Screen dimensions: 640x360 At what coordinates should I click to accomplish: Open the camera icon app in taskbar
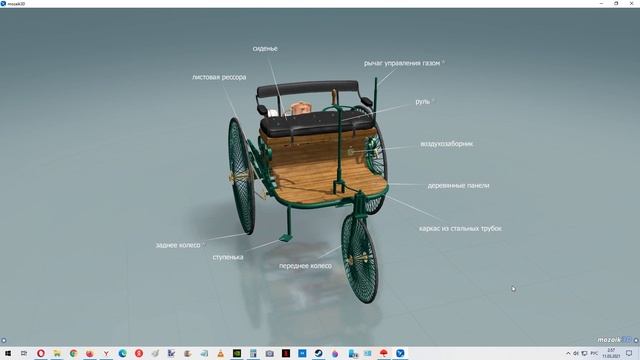pyautogui.click(x=269, y=353)
